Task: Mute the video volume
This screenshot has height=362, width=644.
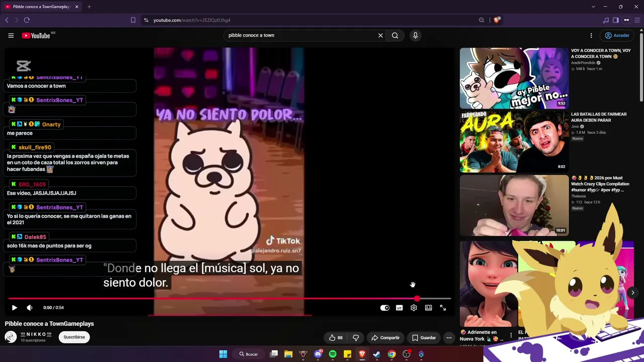Action: [x=30, y=308]
